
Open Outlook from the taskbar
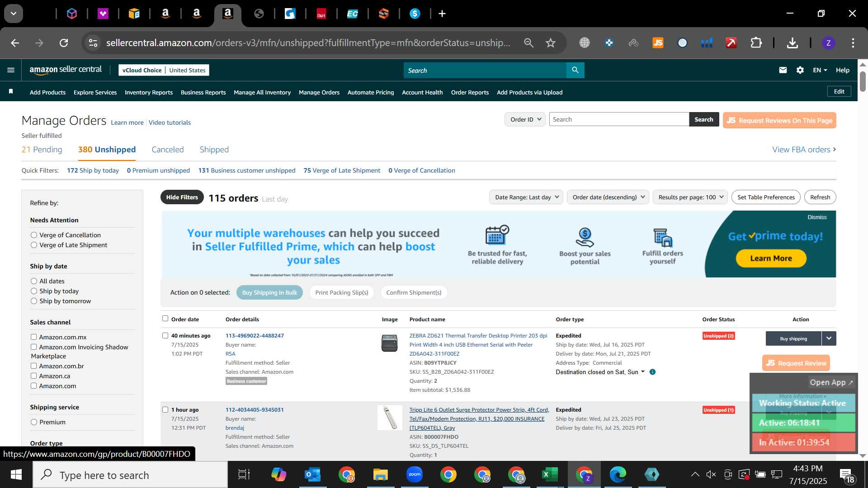[x=312, y=474]
